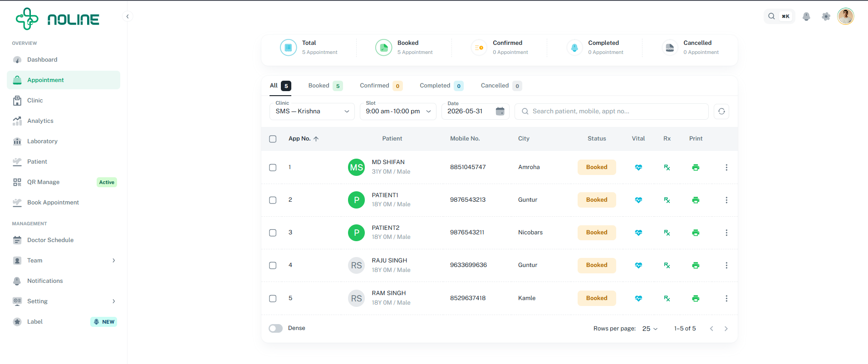
Task: Open Label in sidebar
Action: click(64, 321)
